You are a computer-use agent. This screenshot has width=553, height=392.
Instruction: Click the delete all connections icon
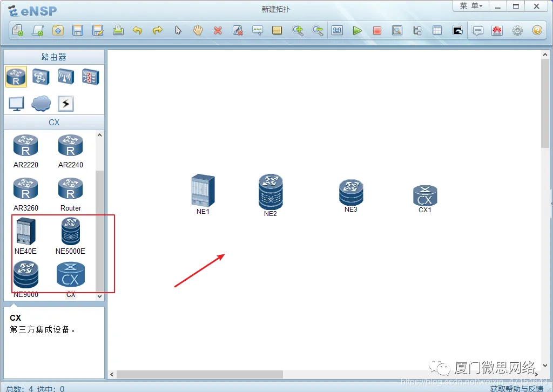tap(238, 30)
